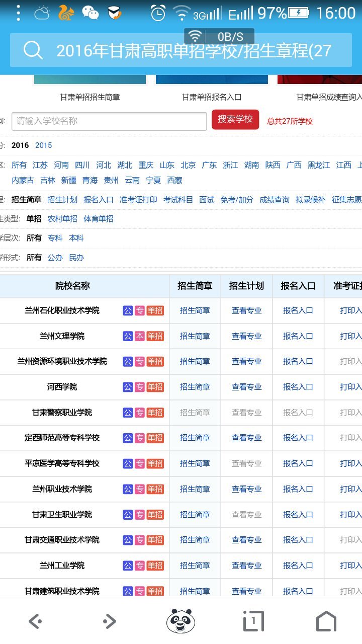Switch to the 成绩查询 section tab
Image resolution: width=362 pixels, height=644 pixels.
pos(274,200)
